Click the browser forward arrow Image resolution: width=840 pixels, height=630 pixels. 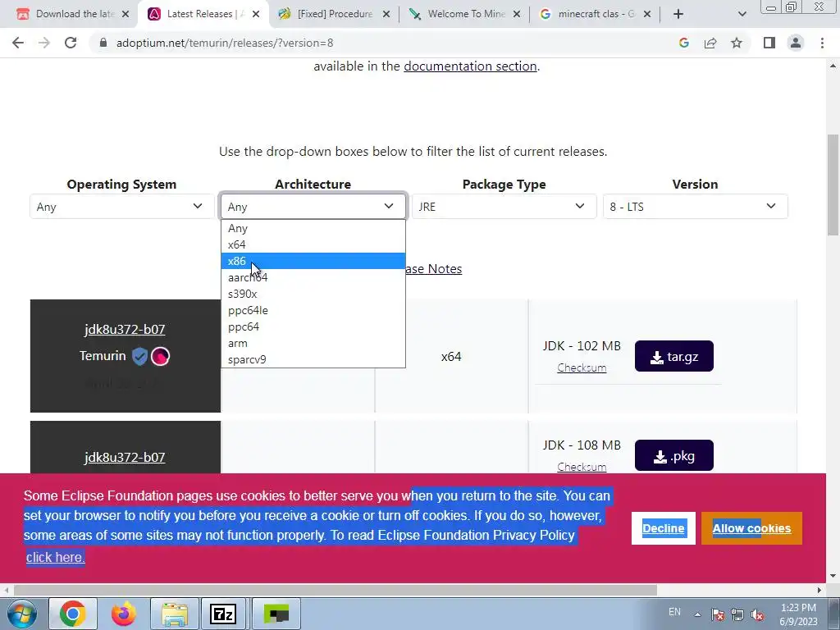[44, 43]
